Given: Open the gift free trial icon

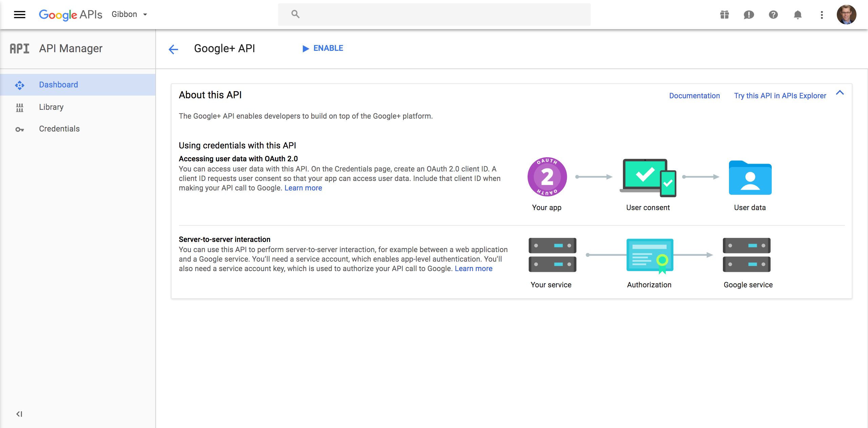Looking at the screenshot, I should click(x=725, y=15).
